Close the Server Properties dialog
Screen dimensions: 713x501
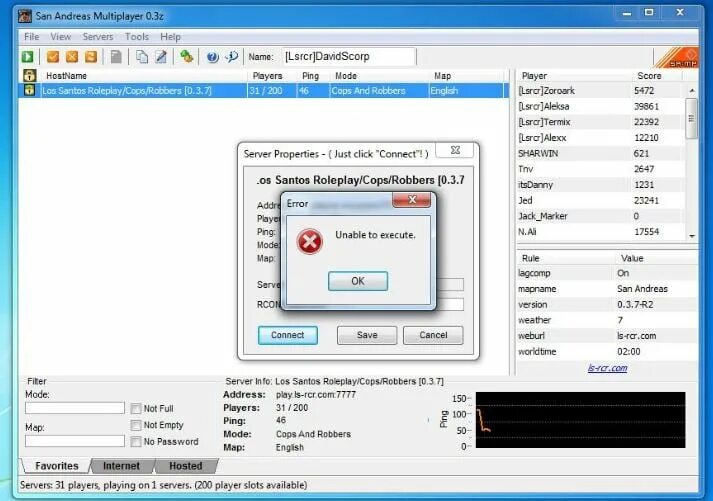455,150
